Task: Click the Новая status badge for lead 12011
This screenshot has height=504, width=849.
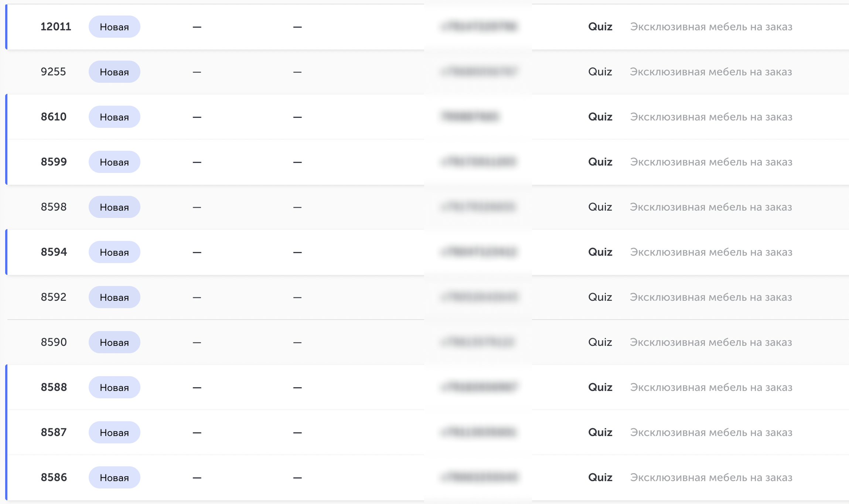Action: point(115,27)
